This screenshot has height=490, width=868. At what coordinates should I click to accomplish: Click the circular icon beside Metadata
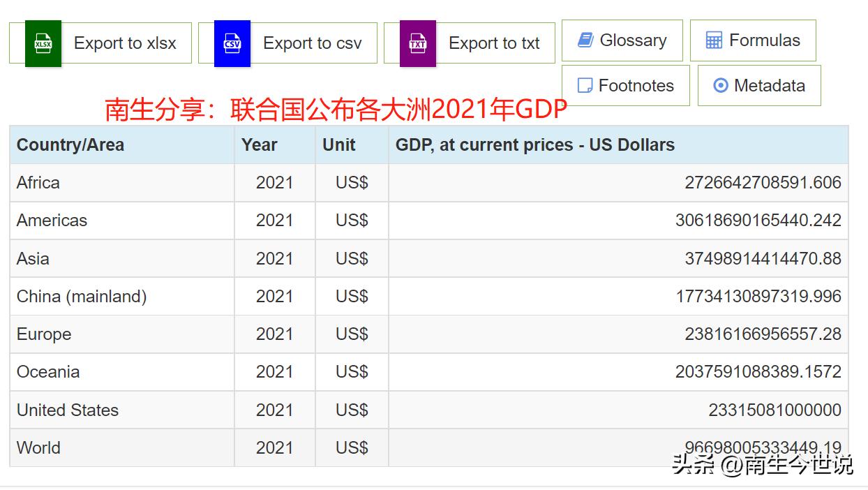719,84
